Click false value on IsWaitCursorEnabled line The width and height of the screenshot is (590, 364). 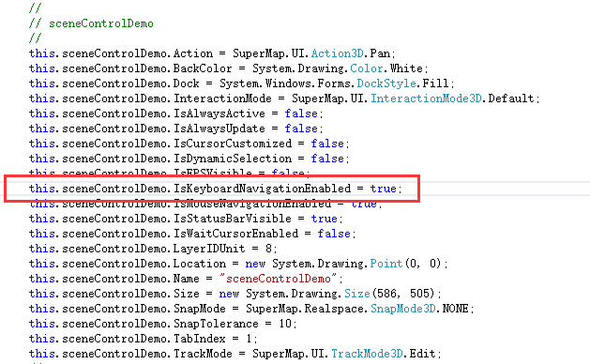tap(334, 234)
